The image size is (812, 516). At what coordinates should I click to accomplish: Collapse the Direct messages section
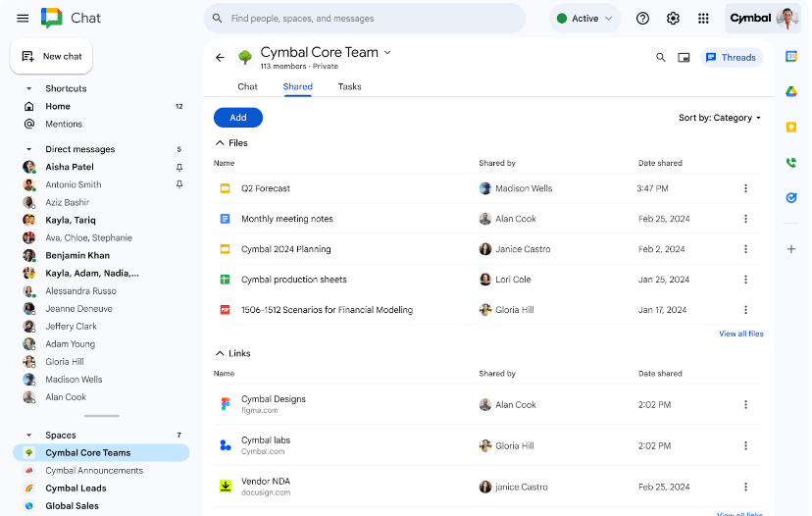[28, 150]
